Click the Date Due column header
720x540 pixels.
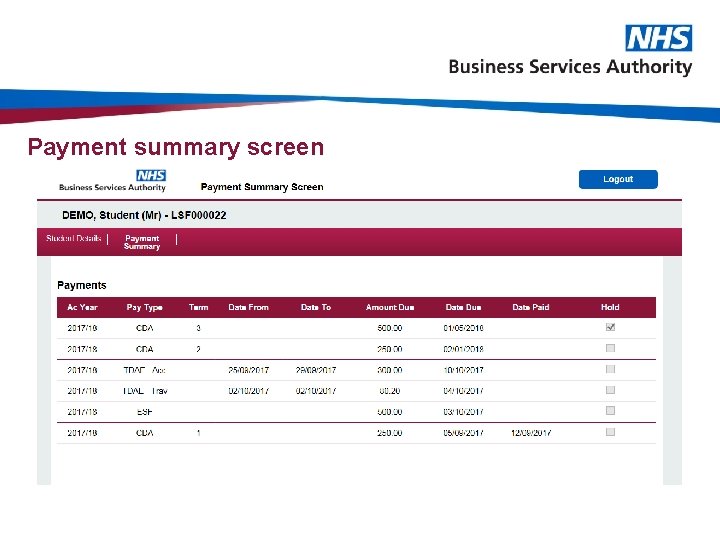(463, 307)
